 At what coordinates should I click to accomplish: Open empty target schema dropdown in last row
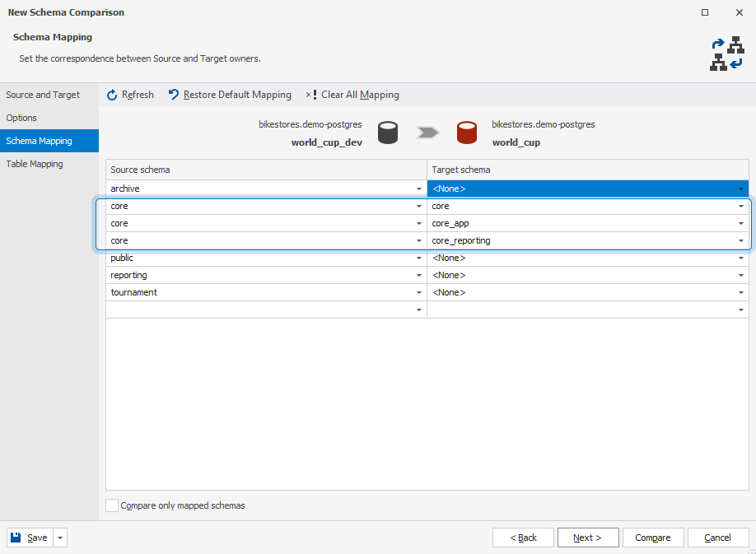tap(741, 310)
